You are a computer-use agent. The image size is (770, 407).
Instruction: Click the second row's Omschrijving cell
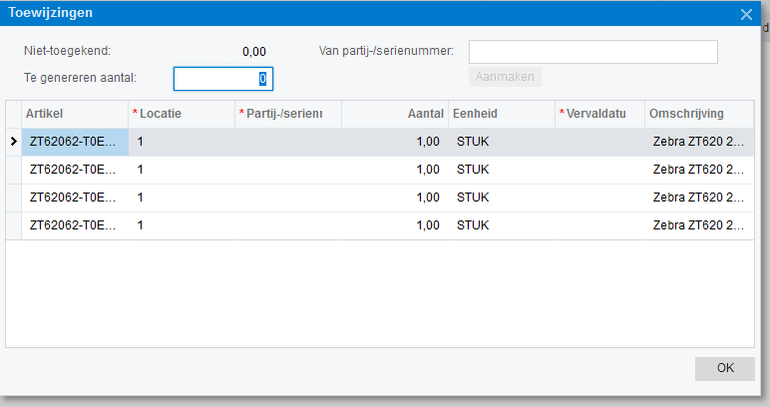point(698,170)
